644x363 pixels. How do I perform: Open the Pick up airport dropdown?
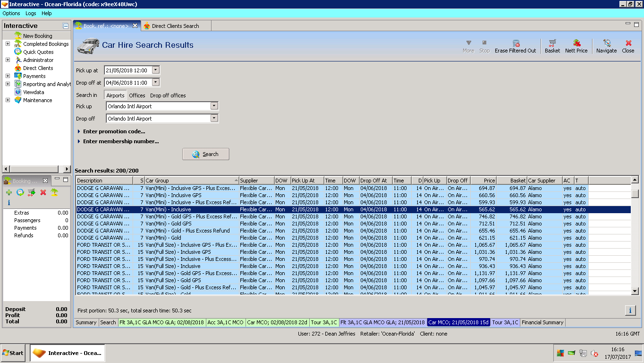coord(214,106)
